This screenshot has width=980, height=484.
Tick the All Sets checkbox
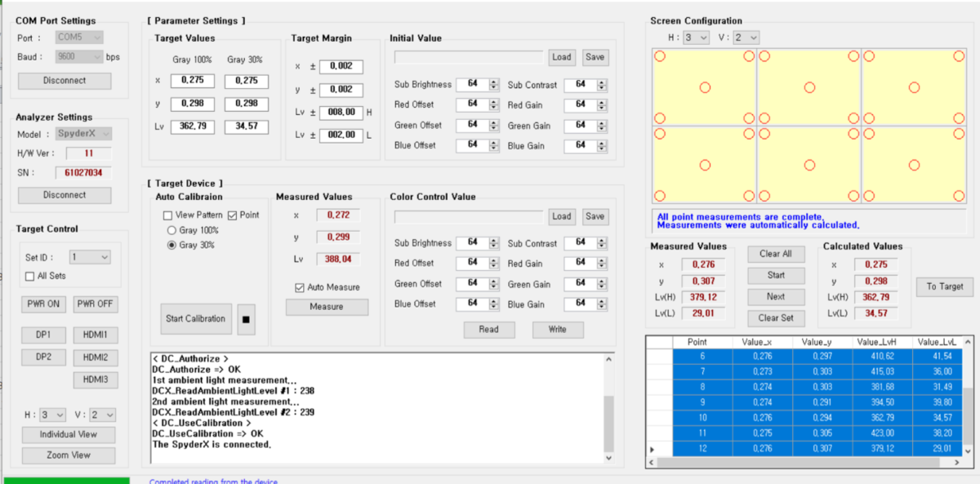click(x=31, y=276)
